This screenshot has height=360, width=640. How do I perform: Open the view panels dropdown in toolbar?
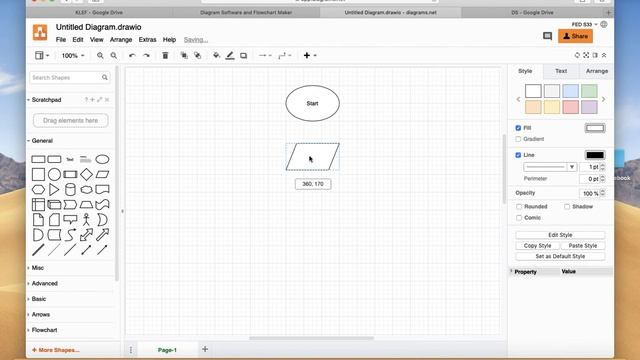42,56
